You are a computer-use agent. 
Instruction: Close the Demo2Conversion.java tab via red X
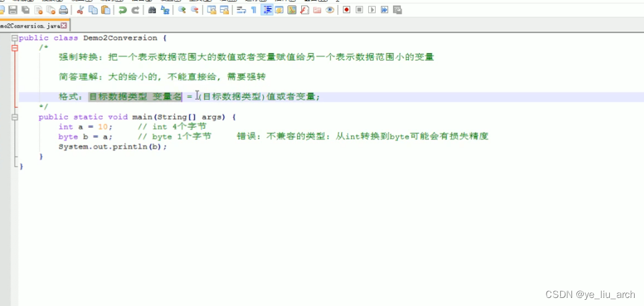(64, 25)
